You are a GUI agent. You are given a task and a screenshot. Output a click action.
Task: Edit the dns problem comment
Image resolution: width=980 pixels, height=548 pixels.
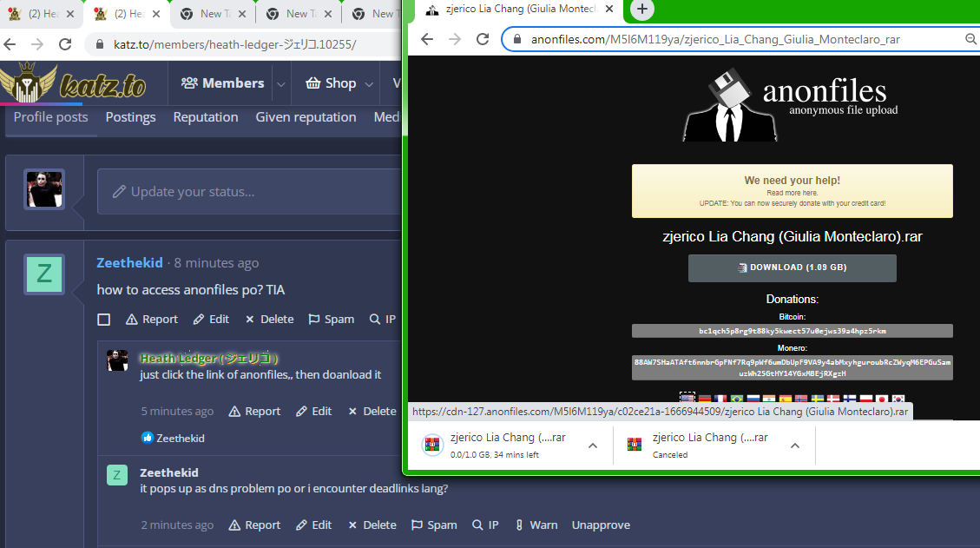point(313,525)
